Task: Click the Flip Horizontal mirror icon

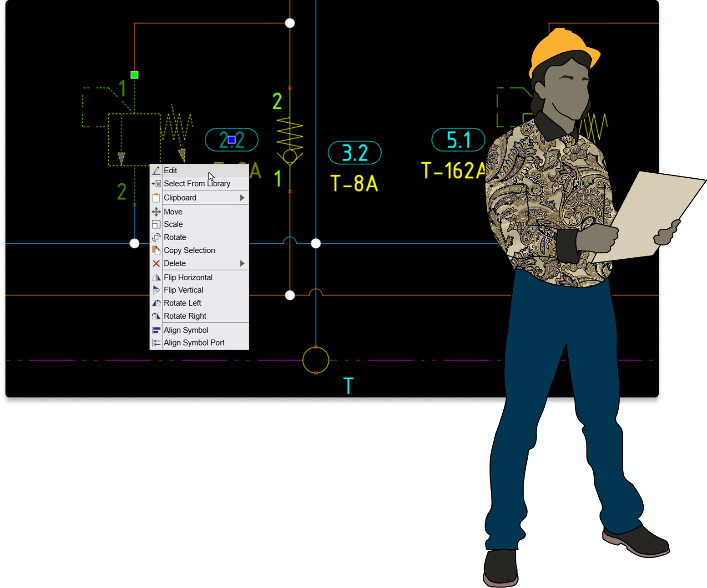Action: tap(156, 277)
